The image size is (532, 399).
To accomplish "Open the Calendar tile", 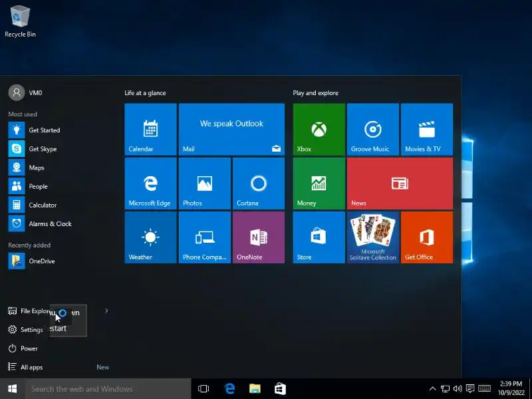I will [151, 129].
